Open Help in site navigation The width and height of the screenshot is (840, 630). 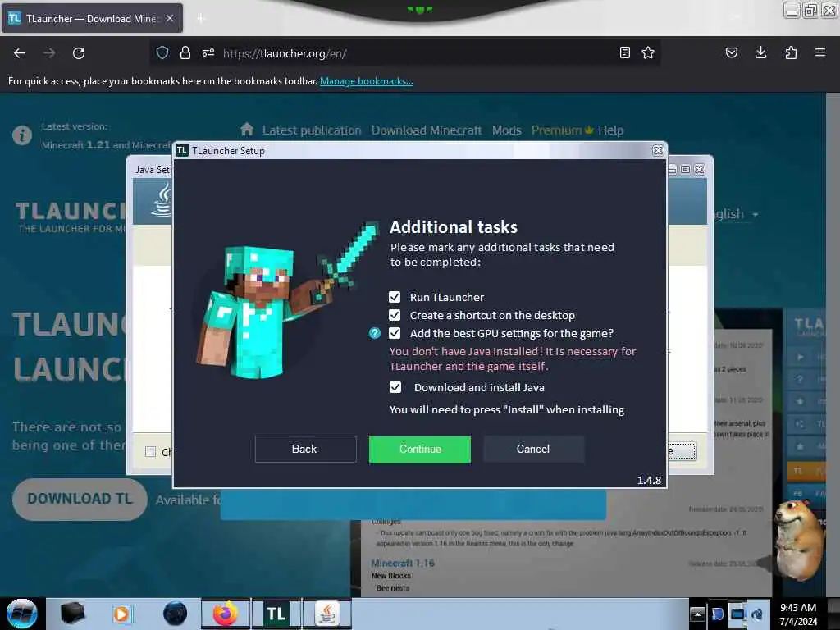click(x=610, y=130)
